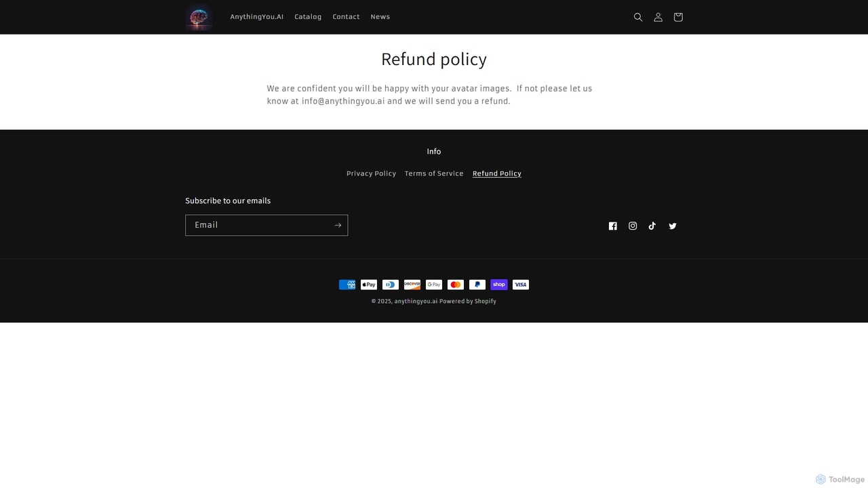Click the AnythingYou.AI brain logo

pyautogui.click(x=199, y=17)
